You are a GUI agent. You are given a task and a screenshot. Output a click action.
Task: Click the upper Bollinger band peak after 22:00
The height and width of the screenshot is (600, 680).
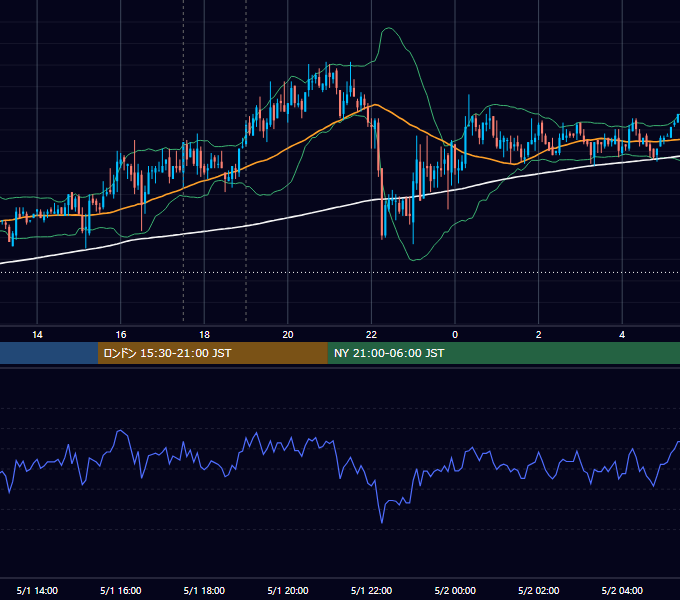(x=389, y=28)
